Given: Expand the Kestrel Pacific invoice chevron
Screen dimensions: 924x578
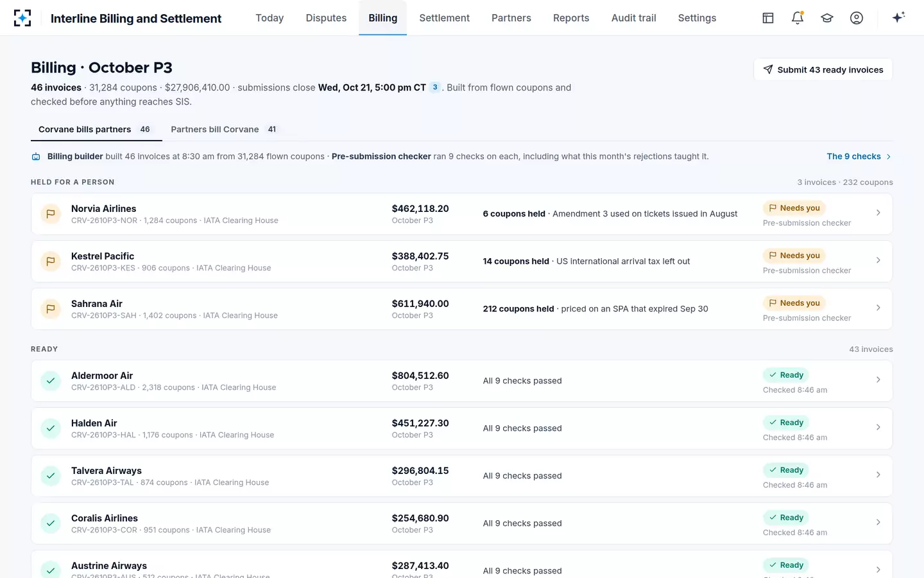Looking at the screenshot, I should [x=878, y=260].
